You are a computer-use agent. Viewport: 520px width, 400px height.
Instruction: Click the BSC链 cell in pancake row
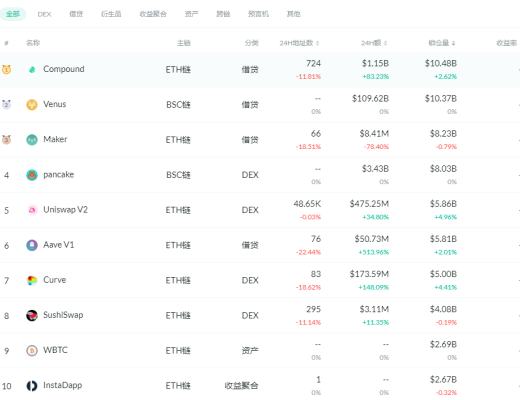click(178, 175)
